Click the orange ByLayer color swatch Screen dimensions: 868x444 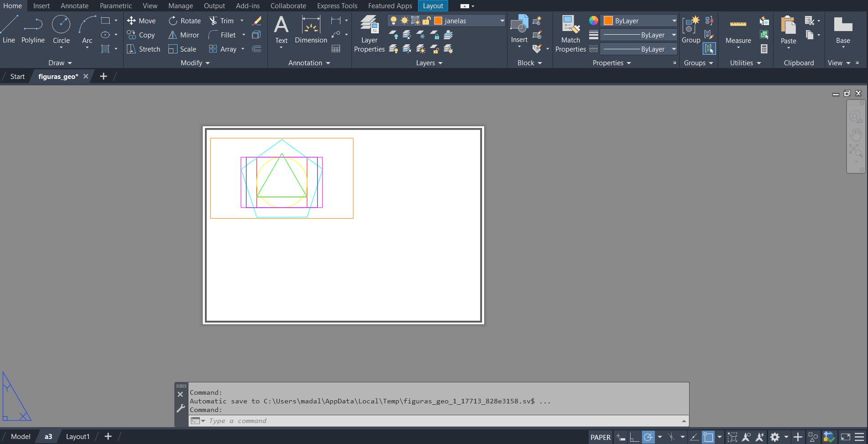608,21
